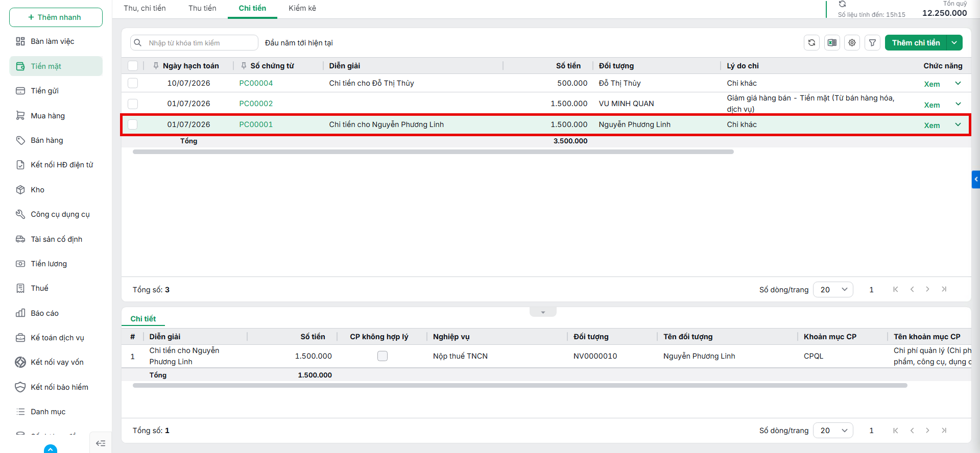Open the filter funnel icon
980x453 pixels.
coord(873,43)
